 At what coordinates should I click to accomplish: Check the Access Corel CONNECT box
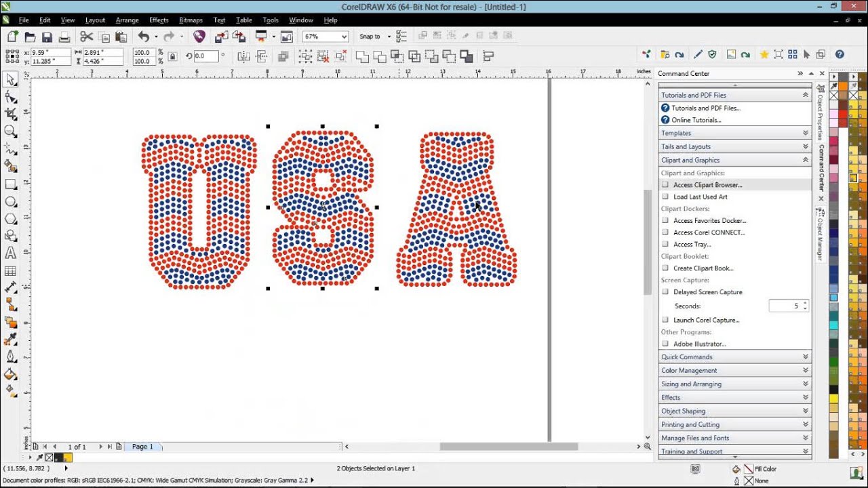click(665, 232)
